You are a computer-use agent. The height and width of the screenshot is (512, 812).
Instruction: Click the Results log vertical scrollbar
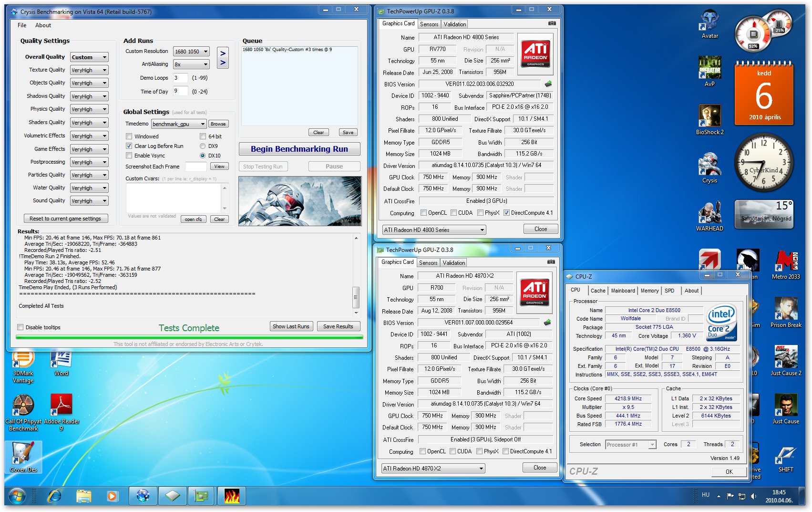pos(356,275)
